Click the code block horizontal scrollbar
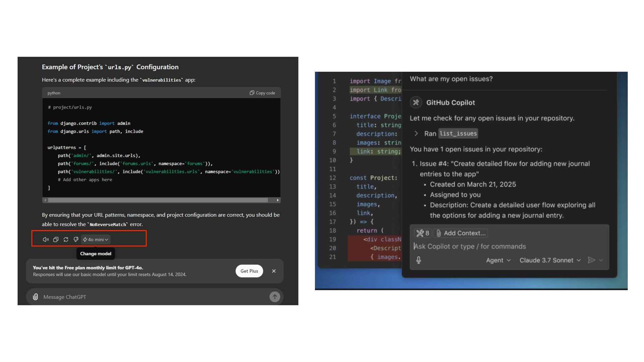 coord(158,200)
